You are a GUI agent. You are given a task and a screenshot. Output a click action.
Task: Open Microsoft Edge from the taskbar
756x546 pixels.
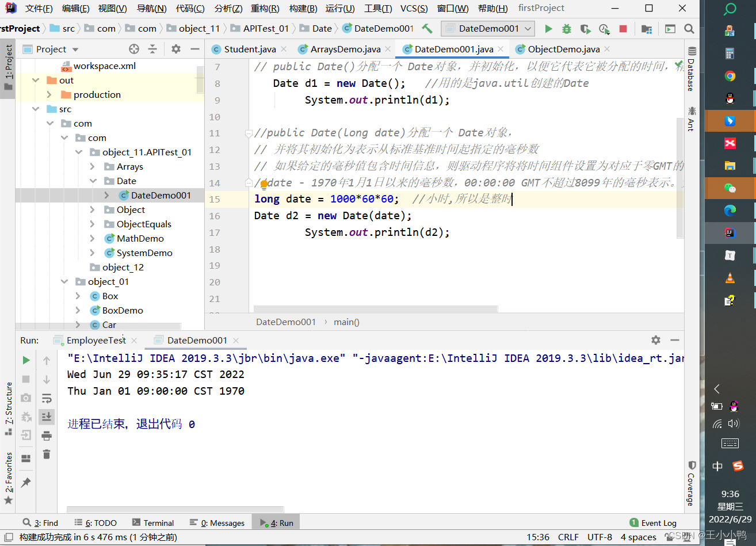coord(730,211)
